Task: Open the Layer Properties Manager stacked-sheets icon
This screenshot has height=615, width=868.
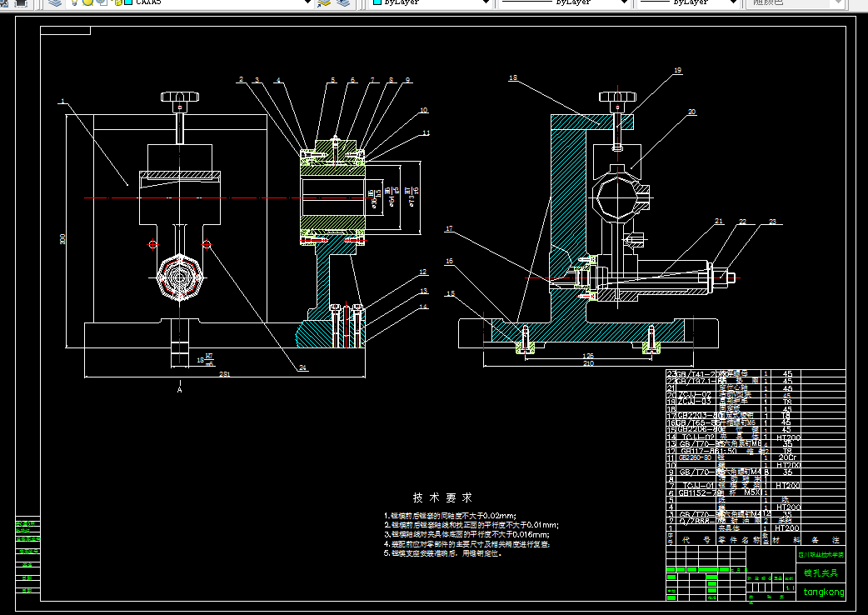Action: (x=55, y=2)
